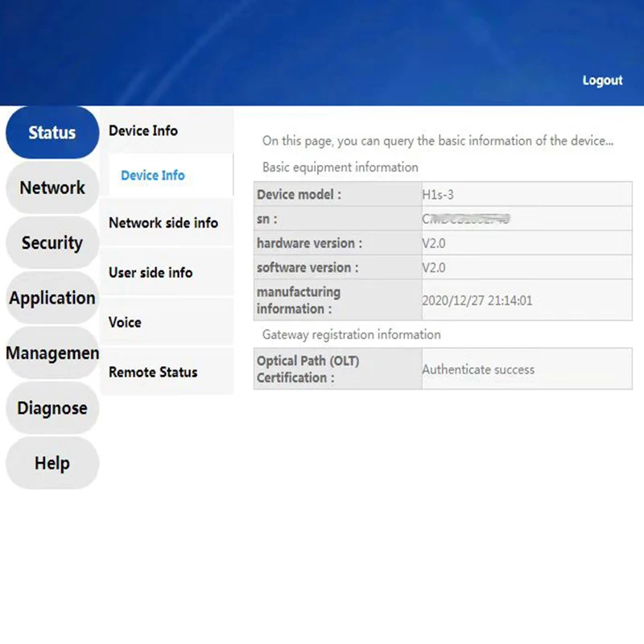Select the blue Device Info sub-item

click(x=153, y=175)
